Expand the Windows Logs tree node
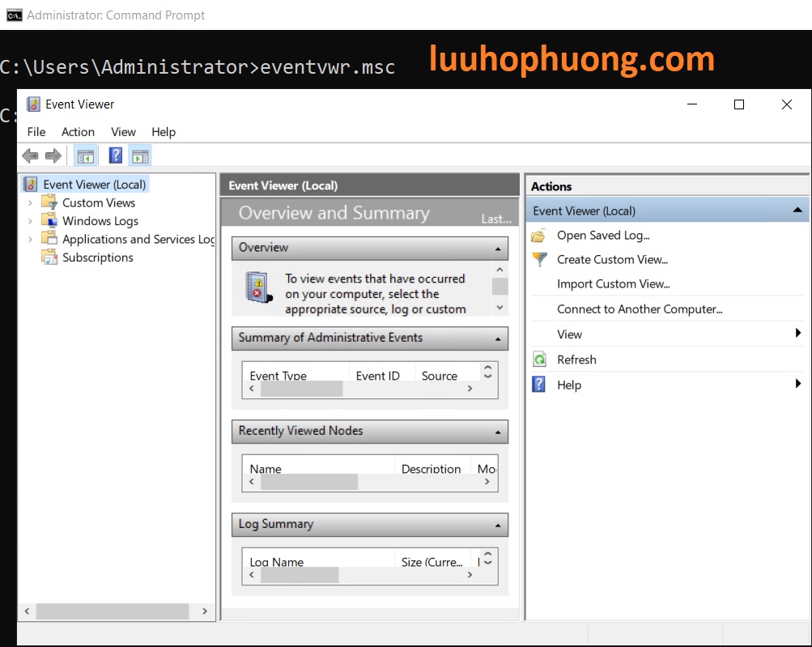This screenshot has width=812, height=647. [31, 221]
